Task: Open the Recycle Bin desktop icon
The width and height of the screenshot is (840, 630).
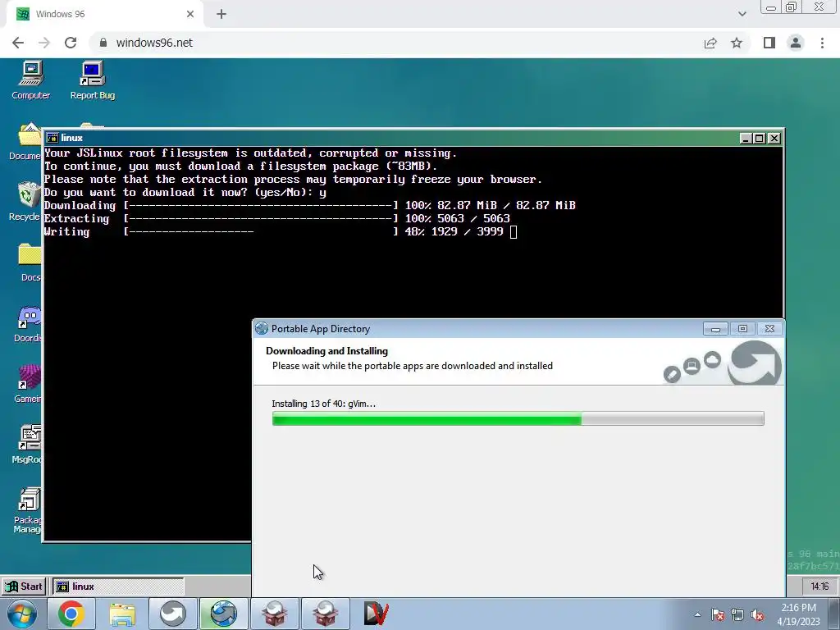Action: click(x=25, y=202)
